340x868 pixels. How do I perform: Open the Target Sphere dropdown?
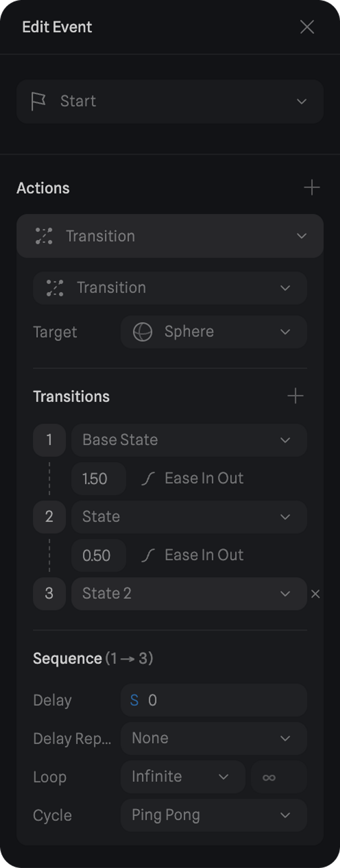point(214,332)
